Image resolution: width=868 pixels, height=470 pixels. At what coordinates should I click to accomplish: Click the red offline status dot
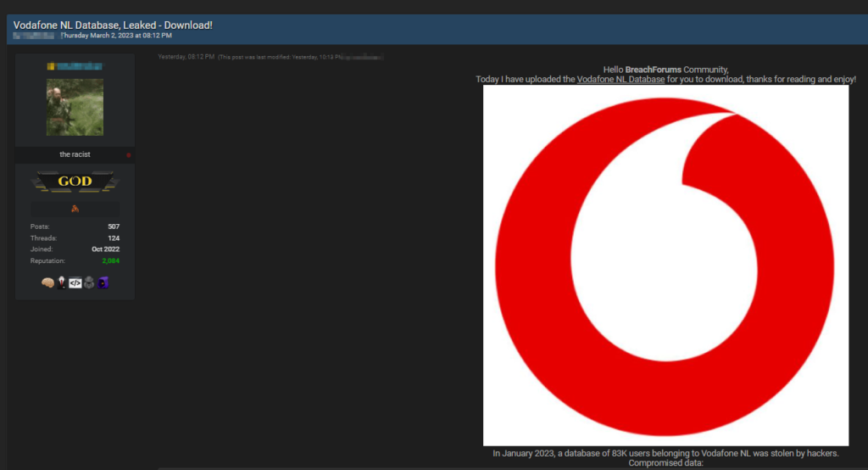tap(128, 155)
